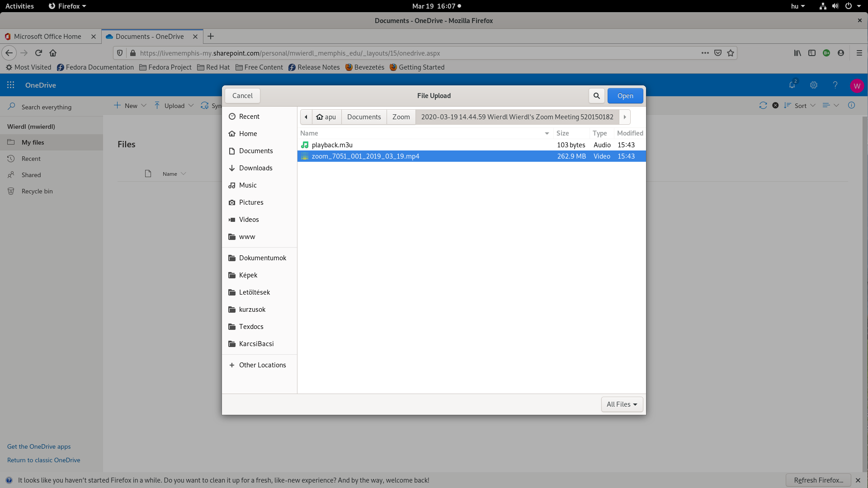The width and height of the screenshot is (868, 488).
Task: Open Downloads in the file dialog sidebar
Action: click(x=259, y=168)
